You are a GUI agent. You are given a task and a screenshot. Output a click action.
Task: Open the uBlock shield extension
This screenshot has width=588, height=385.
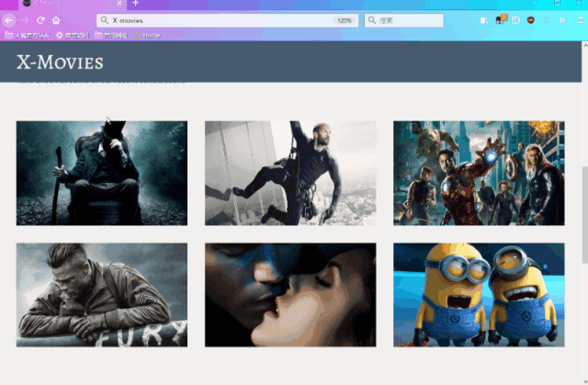tap(531, 20)
